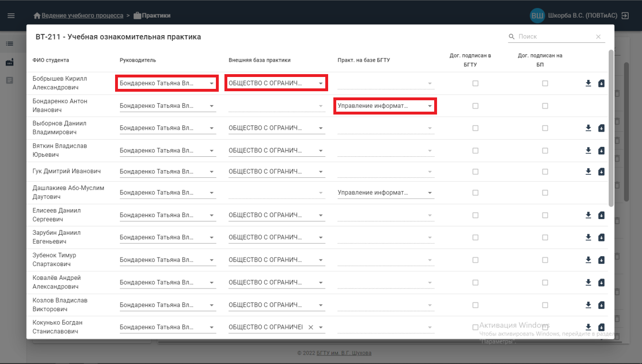Click download arrow icon in Вяткин Владислав row
The width and height of the screenshot is (642, 364).
pos(588,151)
